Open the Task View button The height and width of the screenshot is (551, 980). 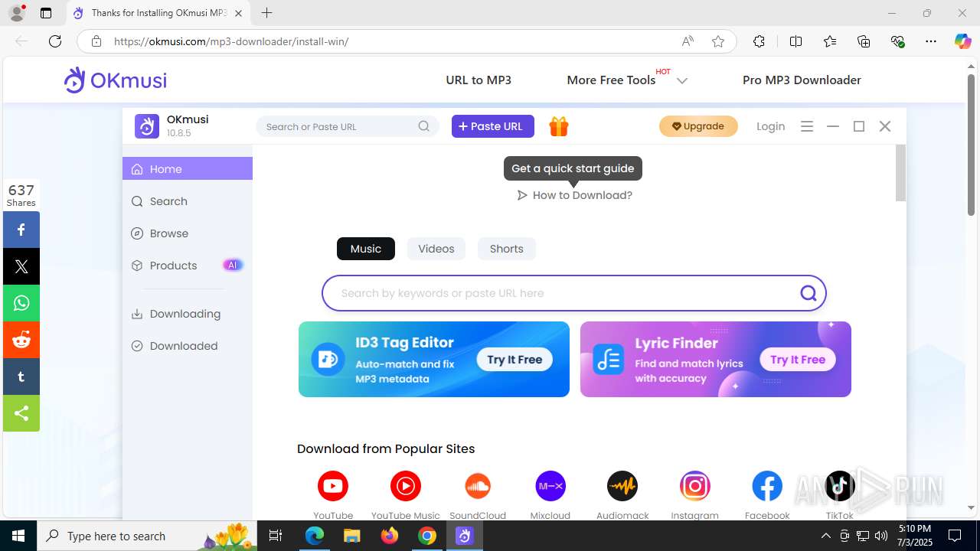tap(276, 536)
